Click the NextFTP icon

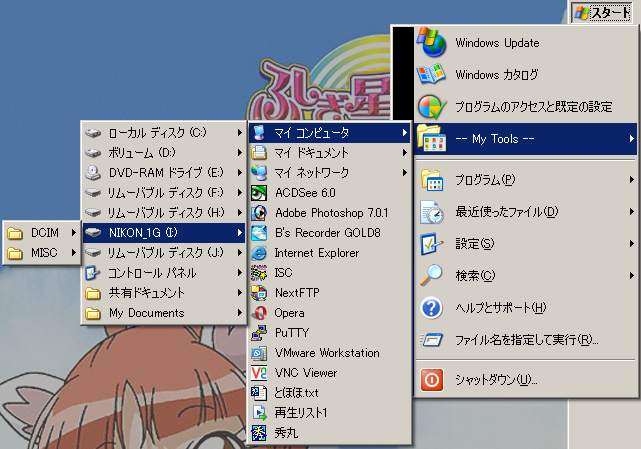259,293
